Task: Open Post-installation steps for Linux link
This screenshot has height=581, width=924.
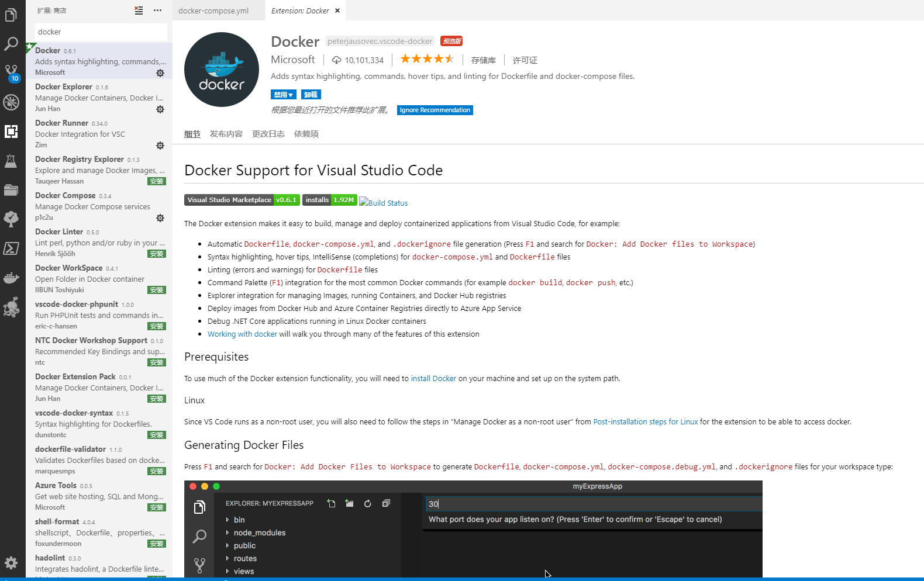Action: (646, 422)
